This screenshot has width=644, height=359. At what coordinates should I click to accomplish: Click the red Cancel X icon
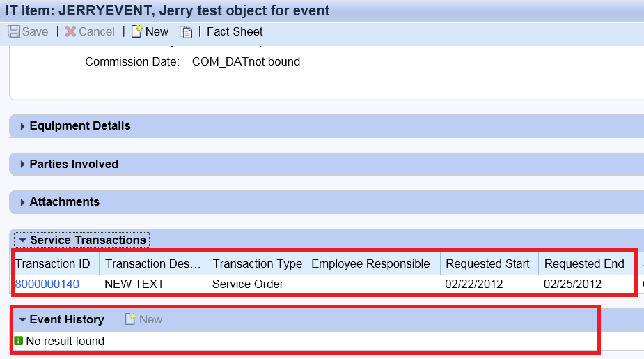(70, 31)
